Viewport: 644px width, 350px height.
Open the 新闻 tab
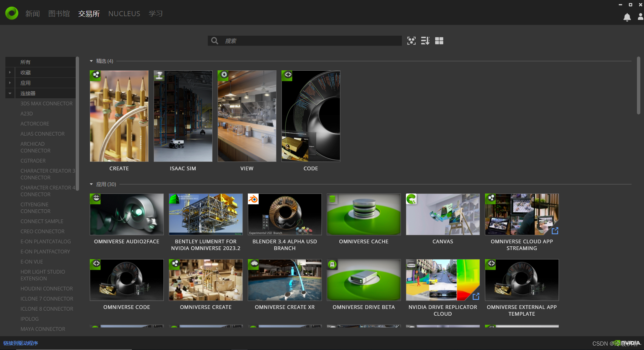(33, 13)
